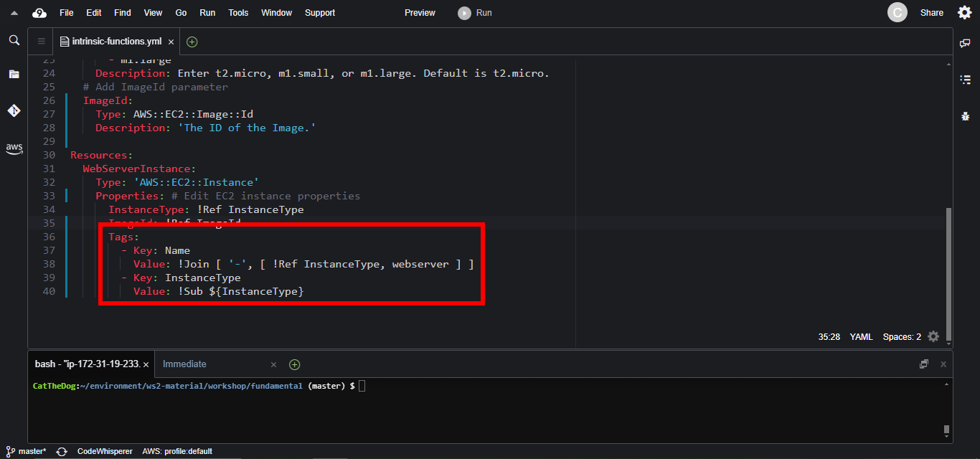
Task: Open the search panel magnifier icon
Action: click(14, 40)
